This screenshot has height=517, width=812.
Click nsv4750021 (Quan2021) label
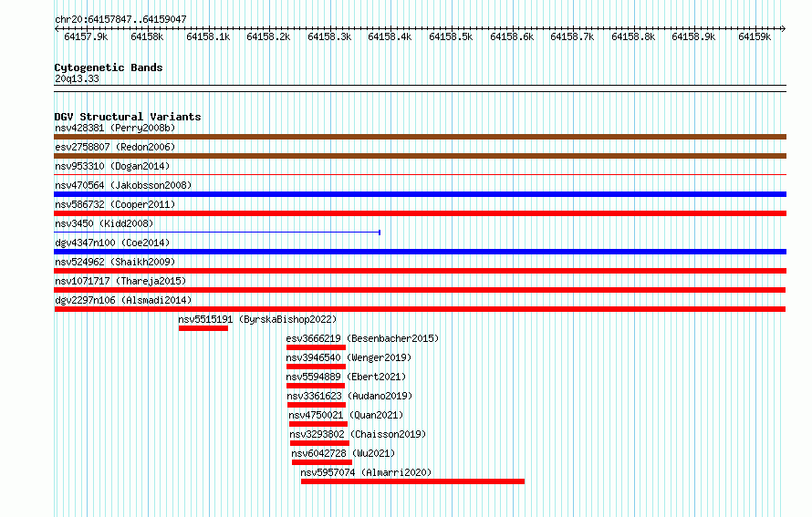(346, 415)
